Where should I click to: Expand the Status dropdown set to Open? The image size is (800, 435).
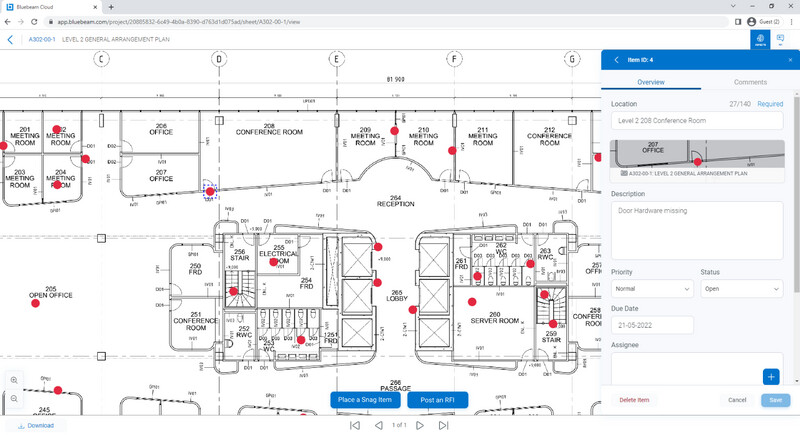pyautogui.click(x=742, y=289)
